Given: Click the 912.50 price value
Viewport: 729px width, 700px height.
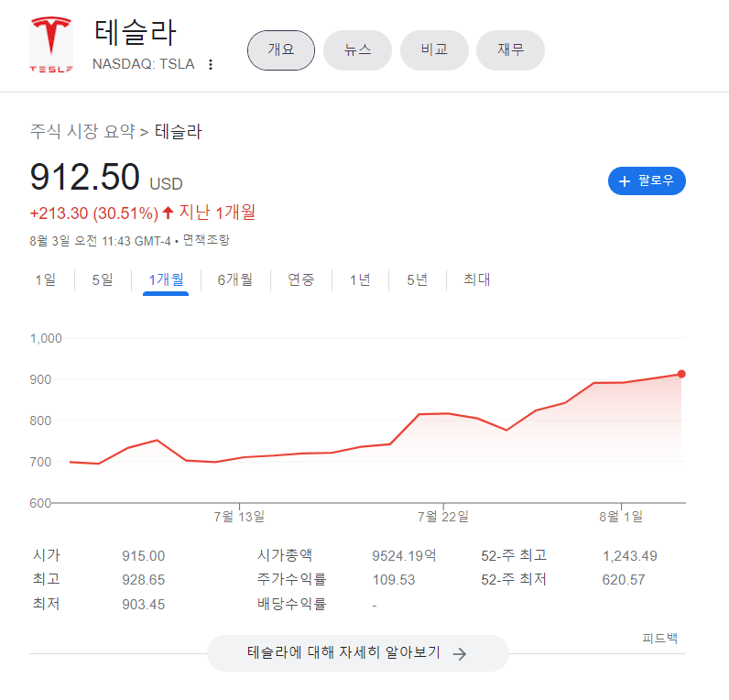Looking at the screenshot, I should pos(84,177).
